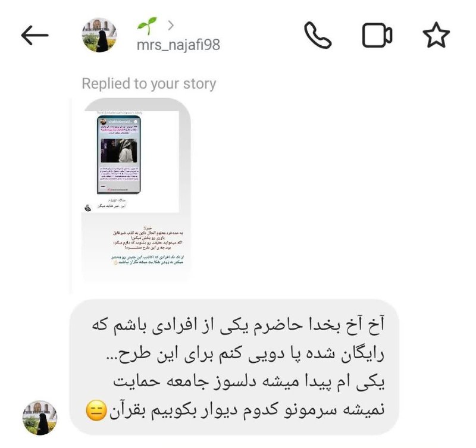The image size is (476, 448).
Task: Tap the first line of the Persian message
Action: (x=238, y=325)
